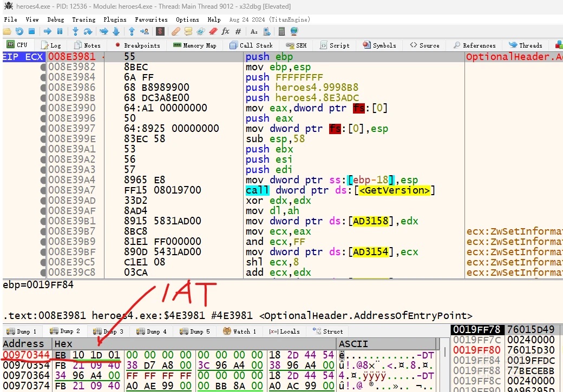Toggle breakpoint bullet at 008E3982
The width and height of the screenshot is (563, 392).
point(43,67)
